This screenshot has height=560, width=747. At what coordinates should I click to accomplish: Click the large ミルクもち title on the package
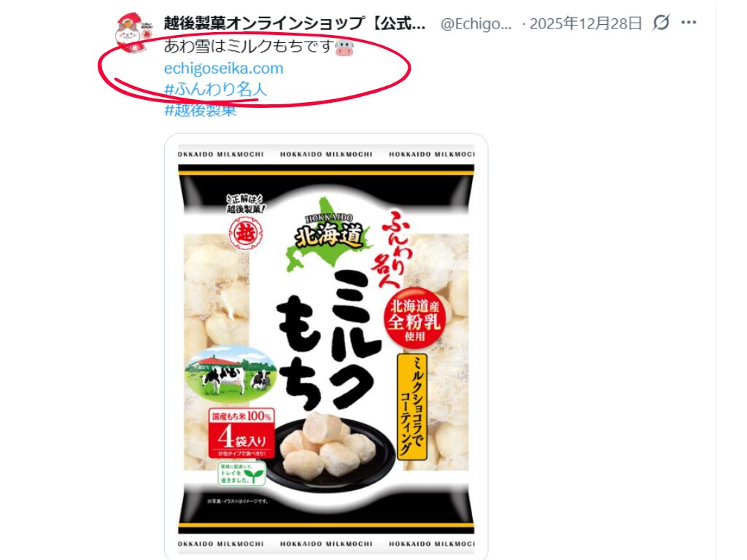click(x=329, y=341)
